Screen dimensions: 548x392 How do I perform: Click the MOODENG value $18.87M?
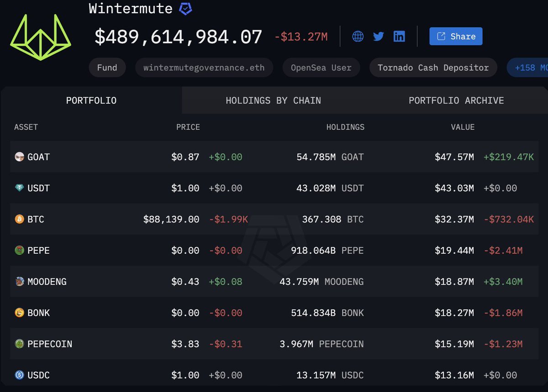[x=454, y=282]
